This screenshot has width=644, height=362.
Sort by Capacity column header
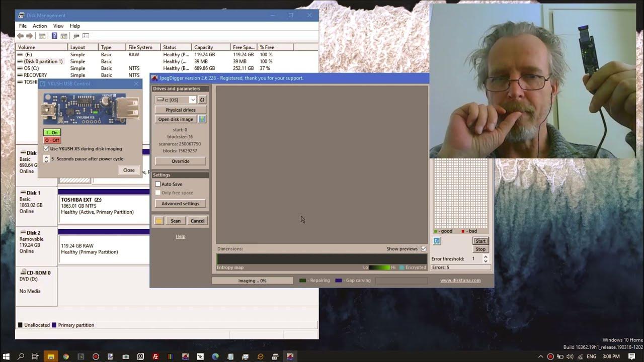pos(211,47)
